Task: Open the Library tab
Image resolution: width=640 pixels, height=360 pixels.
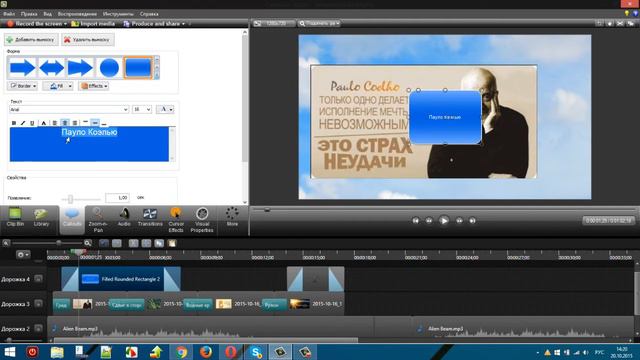Action: coord(41,218)
